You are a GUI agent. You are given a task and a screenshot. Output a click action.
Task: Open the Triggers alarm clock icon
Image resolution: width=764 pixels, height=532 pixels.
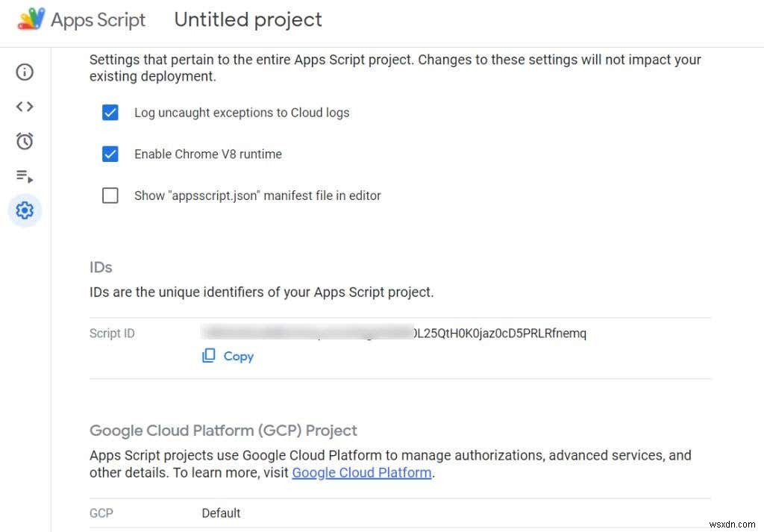coord(25,141)
